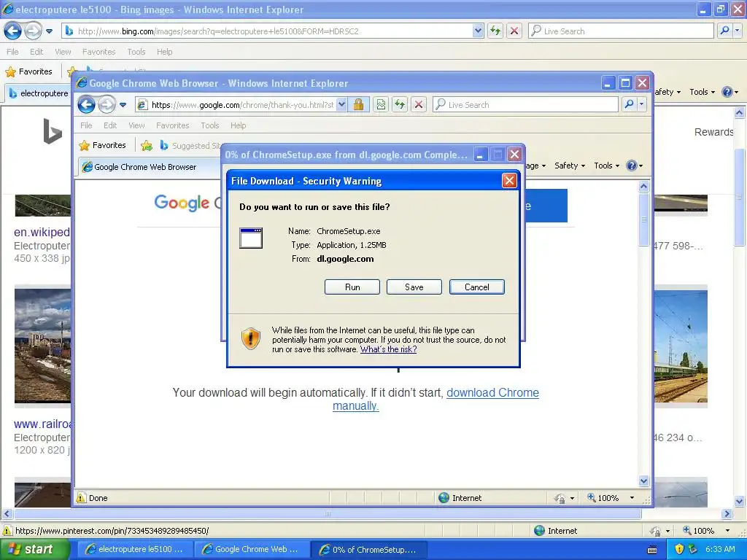This screenshot has height=560, width=747.
Task: Open the "What's the risk?" link
Action: 388,349
